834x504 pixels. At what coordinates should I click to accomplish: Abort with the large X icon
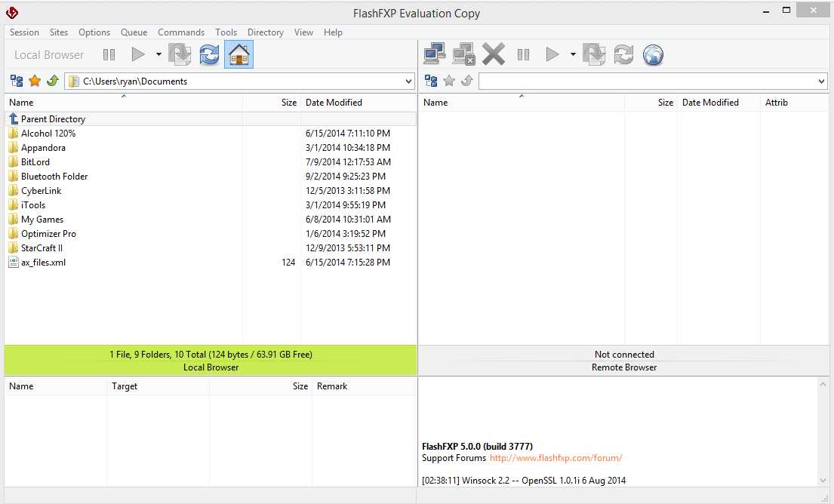(x=494, y=54)
